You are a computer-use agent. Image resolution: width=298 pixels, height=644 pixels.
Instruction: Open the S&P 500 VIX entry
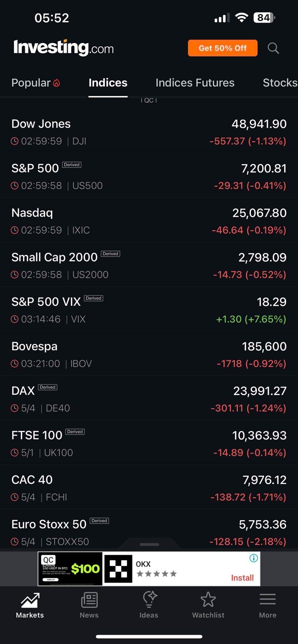point(149,310)
